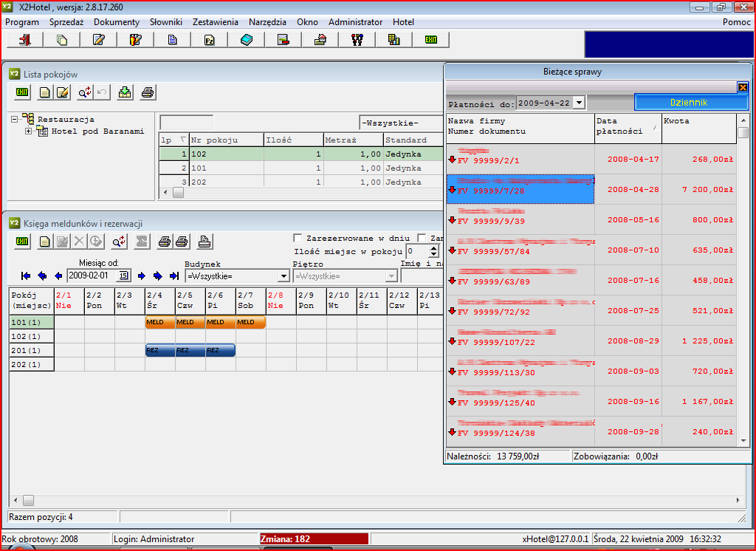Open the Sprzedaż menu
756x551 pixels.
66,21
